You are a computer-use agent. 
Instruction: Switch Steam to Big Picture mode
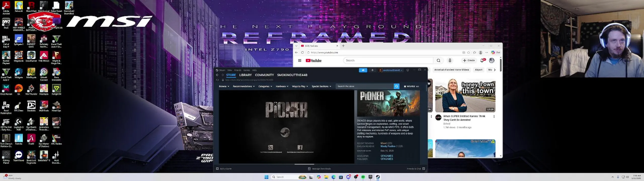408,70
